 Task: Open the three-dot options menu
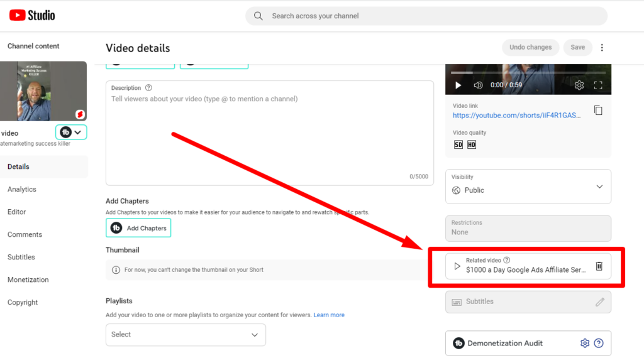pyautogui.click(x=602, y=48)
